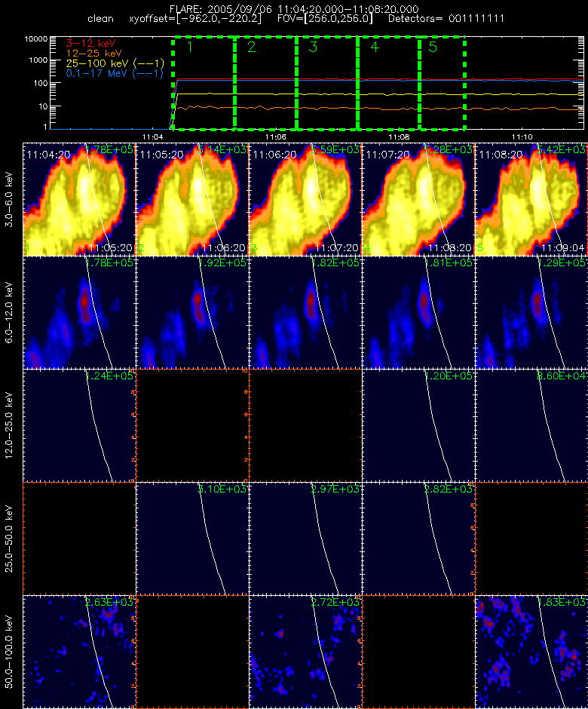Click the 50.0-100.0 keV row label
The height and width of the screenshot is (709, 588).
click(9, 652)
